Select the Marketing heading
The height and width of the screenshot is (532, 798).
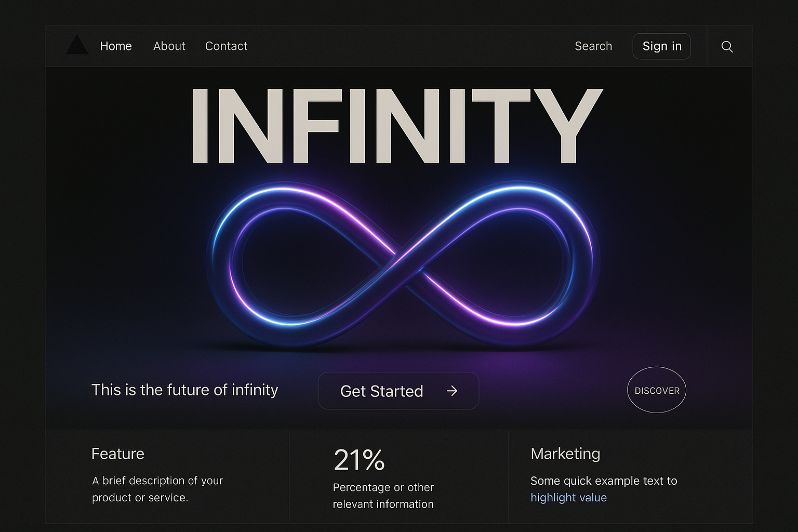click(565, 454)
